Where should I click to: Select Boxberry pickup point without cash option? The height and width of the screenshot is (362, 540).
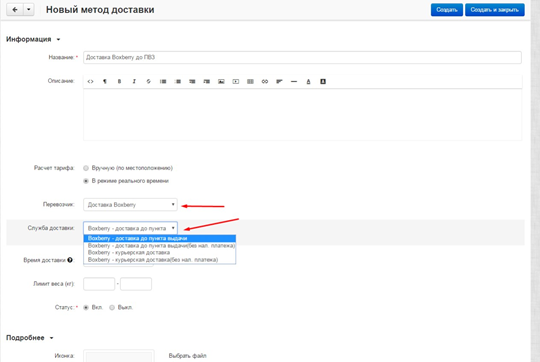tap(160, 246)
